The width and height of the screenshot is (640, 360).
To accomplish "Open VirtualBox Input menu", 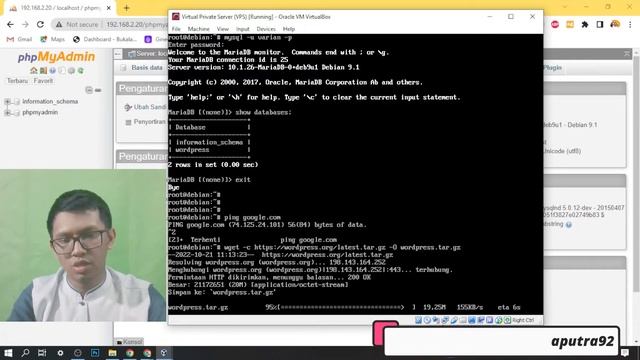I will (242, 29).
